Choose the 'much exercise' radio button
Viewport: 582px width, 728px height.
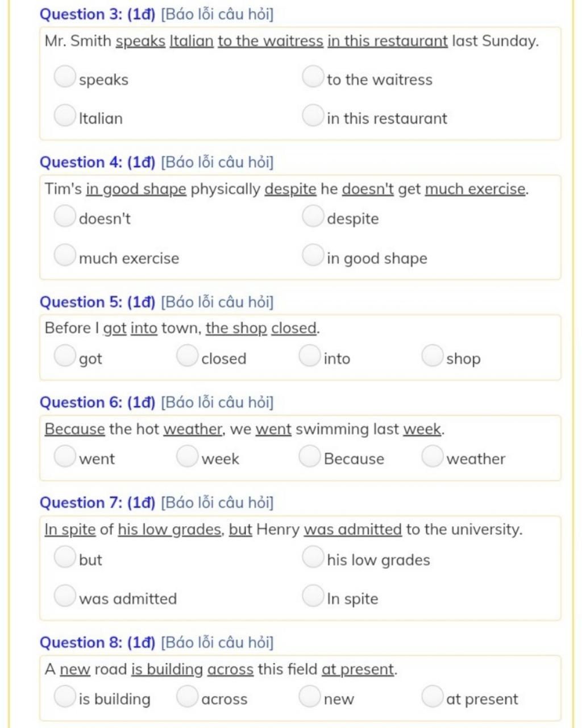[x=65, y=255]
